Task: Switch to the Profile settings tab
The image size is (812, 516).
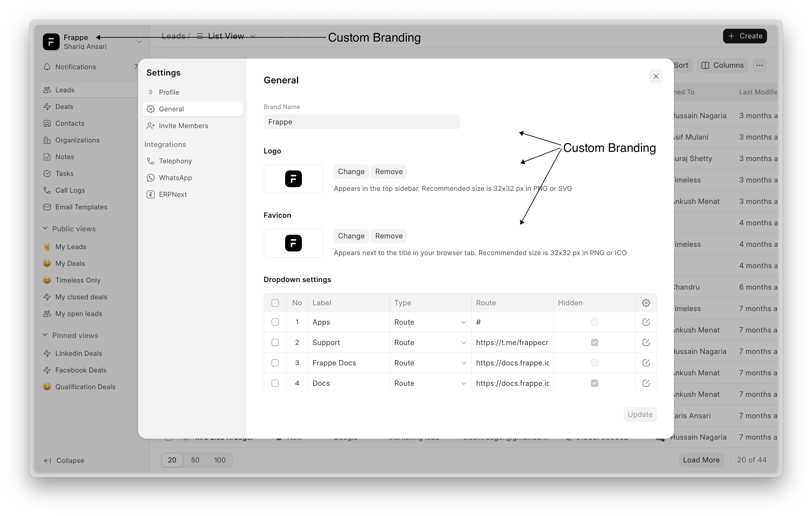Action: 169,92
